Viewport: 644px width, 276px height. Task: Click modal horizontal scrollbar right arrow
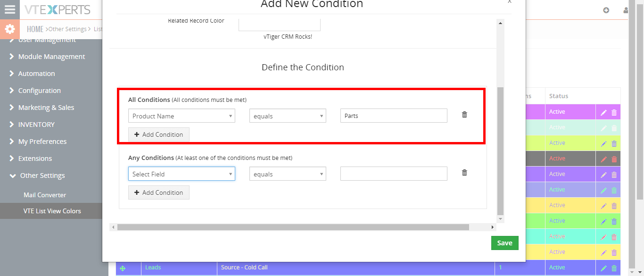493,227
